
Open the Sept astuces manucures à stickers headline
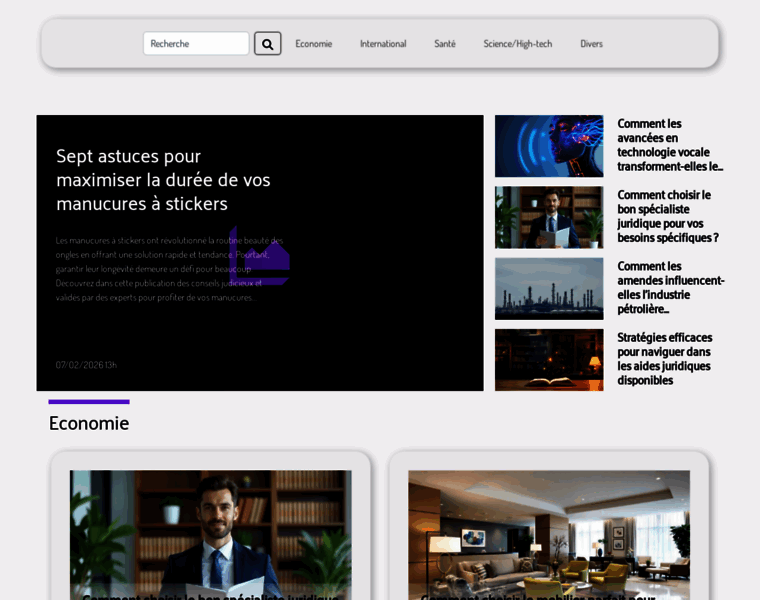(163, 180)
